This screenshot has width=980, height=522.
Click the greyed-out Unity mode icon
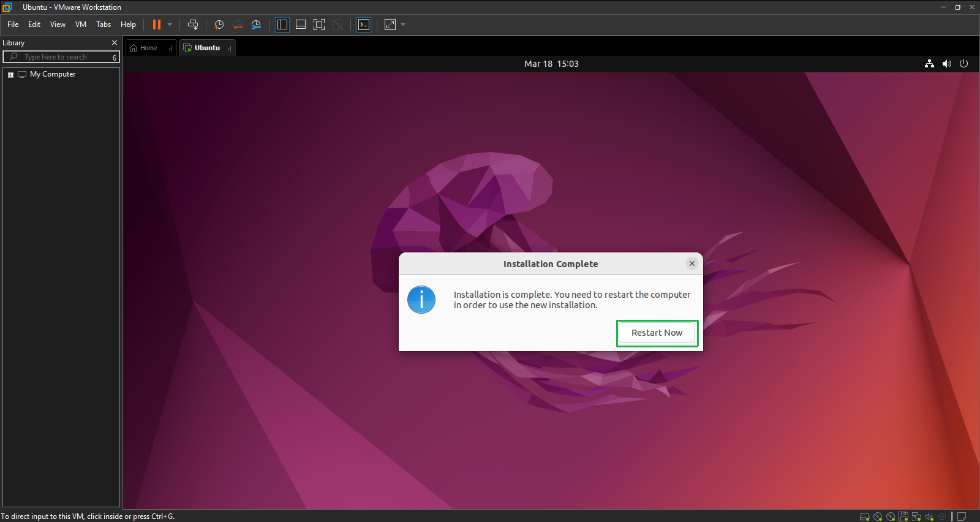pos(337,25)
